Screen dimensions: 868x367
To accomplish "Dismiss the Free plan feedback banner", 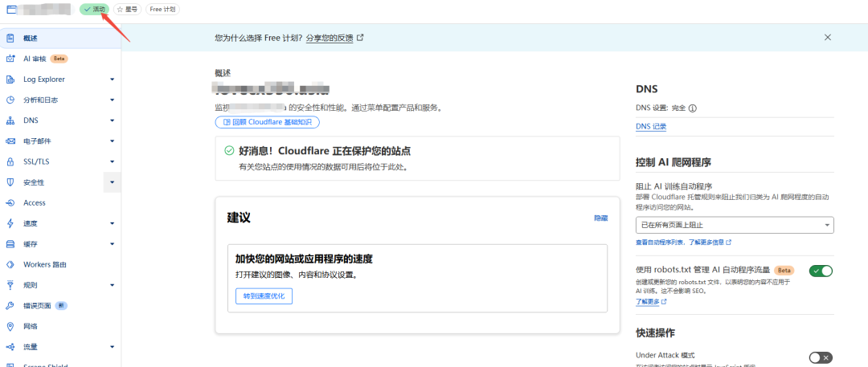I will (828, 38).
